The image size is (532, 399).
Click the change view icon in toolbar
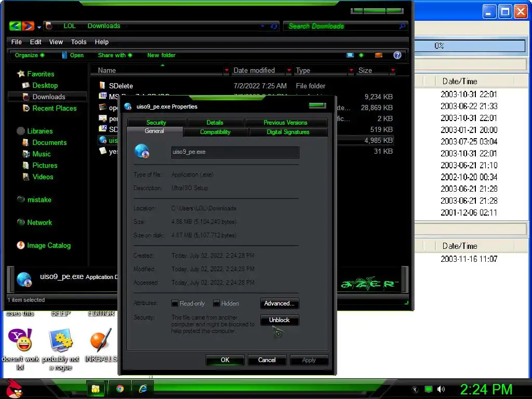[350, 55]
